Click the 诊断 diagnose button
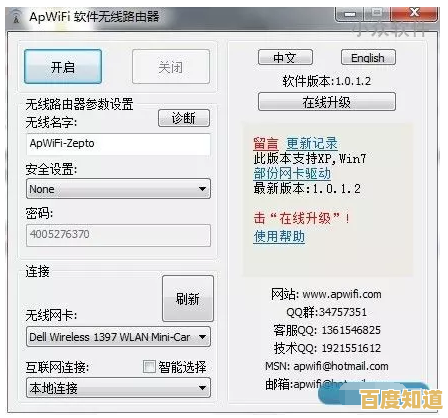The width and height of the screenshot is (448, 418). (x=184, y=118)
